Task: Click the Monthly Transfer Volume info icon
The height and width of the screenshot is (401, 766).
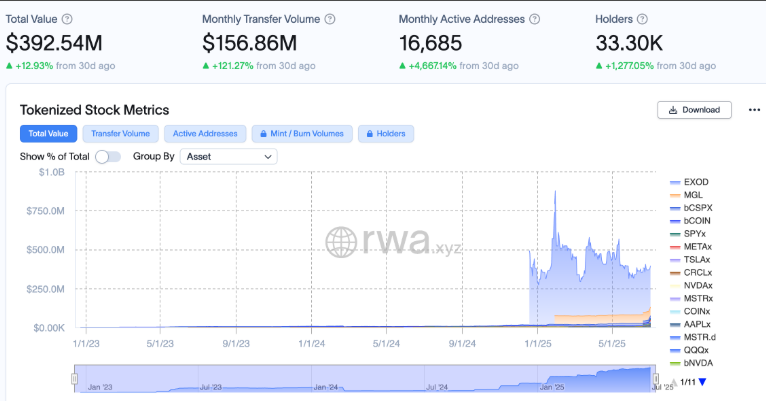Action: tap(330, 19)
